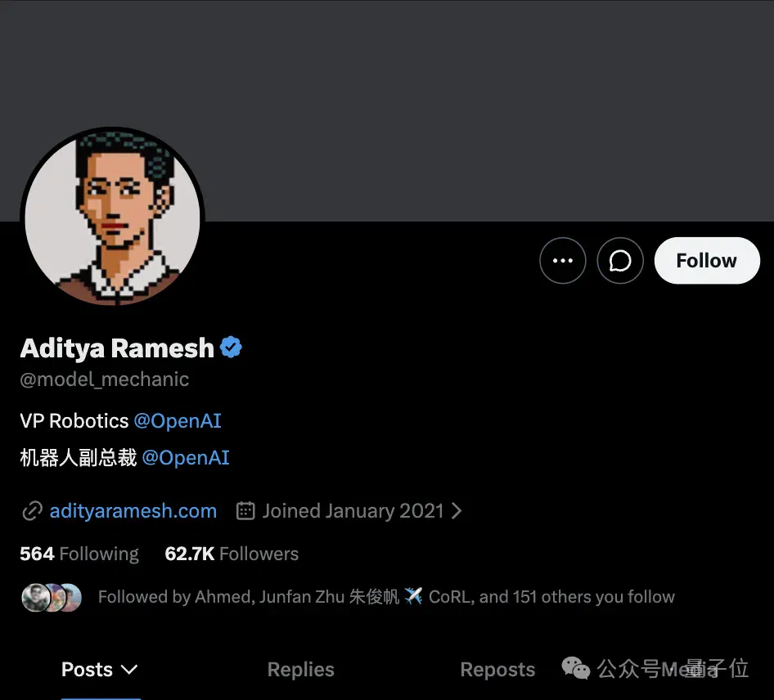774x700 pixels.
Task: Click the calendar icon near the join date
Action: tap(245, 510)
